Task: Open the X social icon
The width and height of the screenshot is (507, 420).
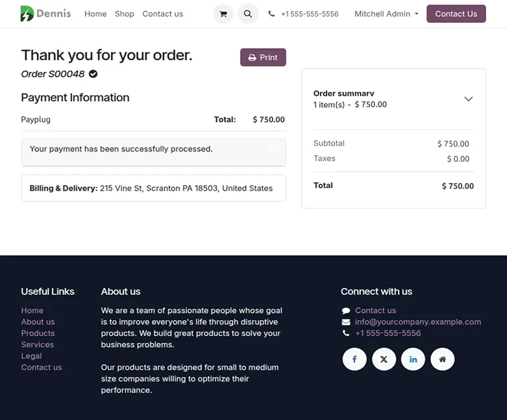Action: click(383, 359)
